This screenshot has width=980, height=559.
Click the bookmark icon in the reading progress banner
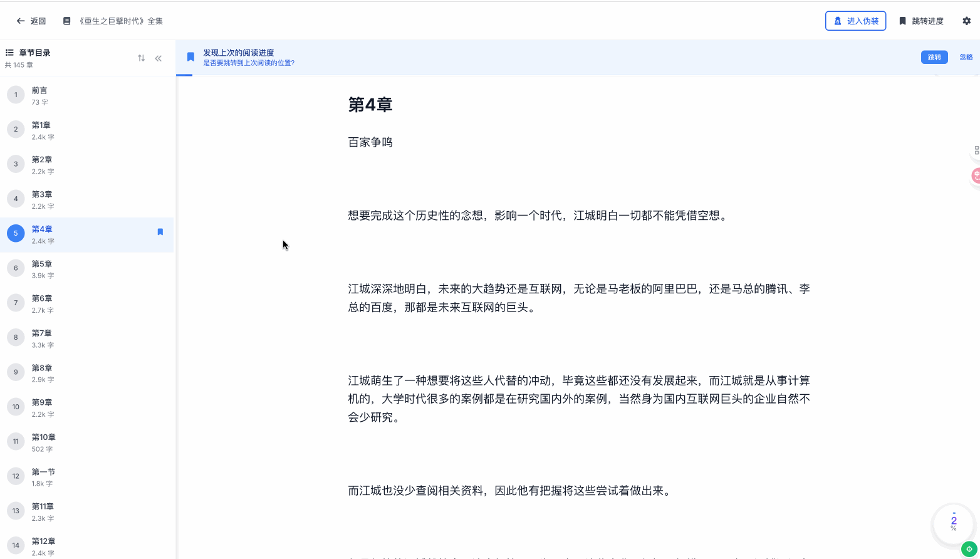(x=190, y=56)
